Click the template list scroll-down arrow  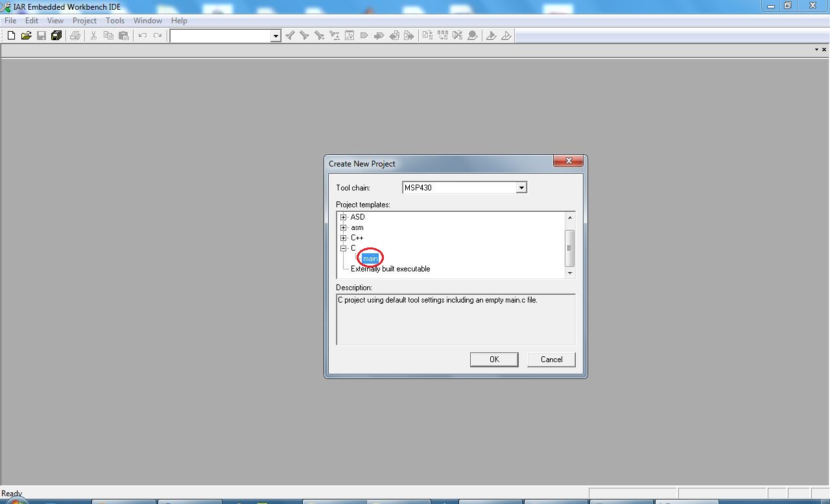tap(570, 273)
